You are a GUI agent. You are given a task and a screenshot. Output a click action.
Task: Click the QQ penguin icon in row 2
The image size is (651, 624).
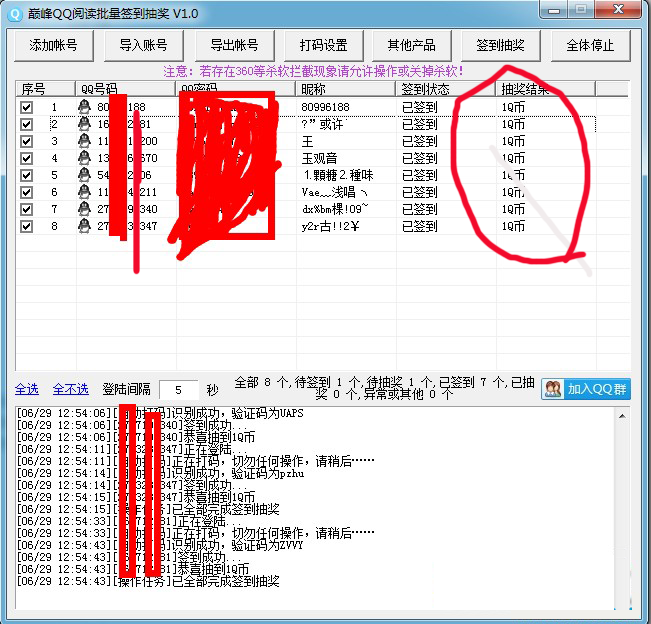pyautogui.click(x=84, y=124)
